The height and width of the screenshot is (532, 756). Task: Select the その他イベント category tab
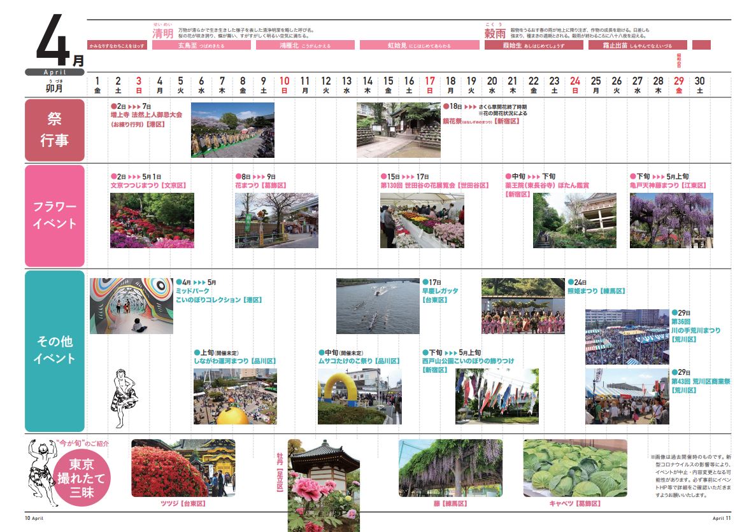[x=55, y=351]
